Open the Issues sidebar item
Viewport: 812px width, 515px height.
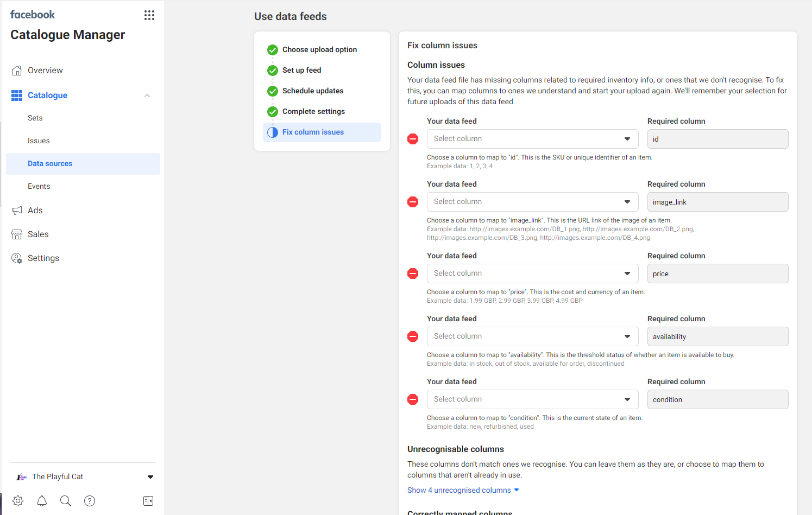pyautogui.click(x=39, y=141)
